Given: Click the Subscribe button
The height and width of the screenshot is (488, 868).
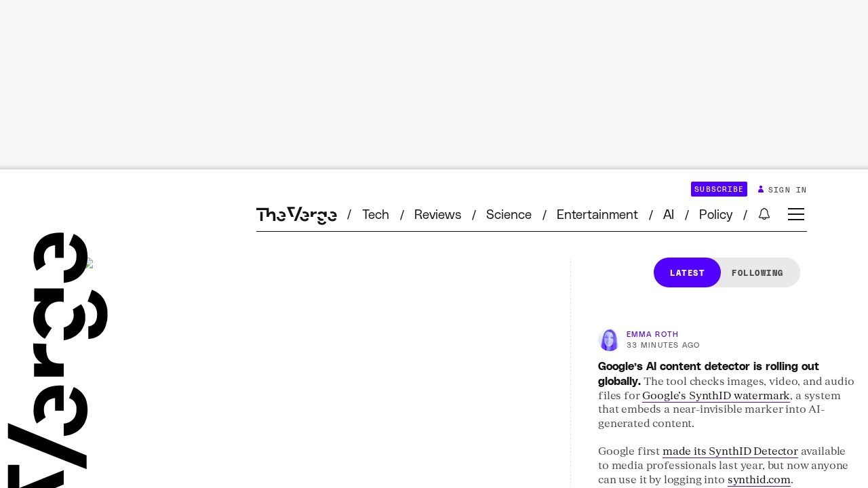Looking at the screenshot, I should [719, 189].
